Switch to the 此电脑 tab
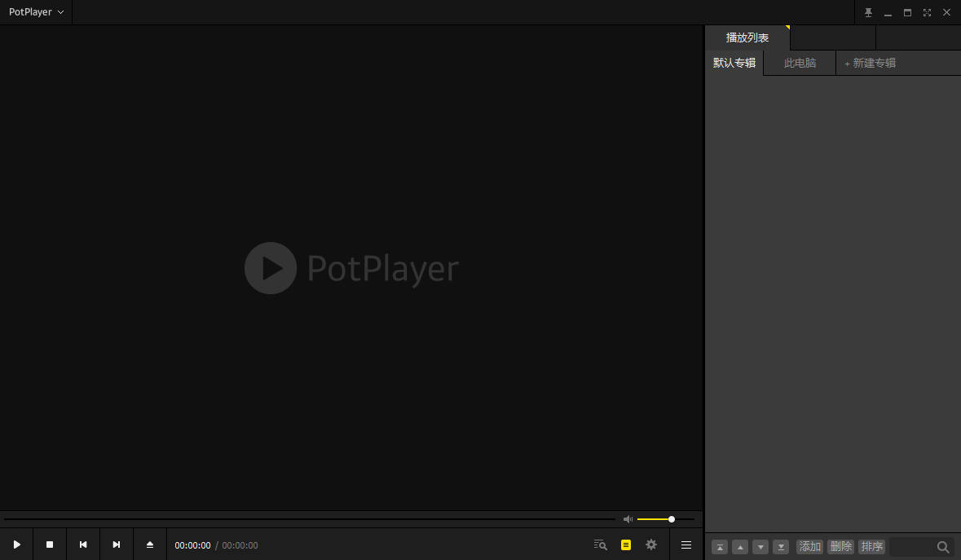Screen dimensions: 961x560 tap(799, 62)
